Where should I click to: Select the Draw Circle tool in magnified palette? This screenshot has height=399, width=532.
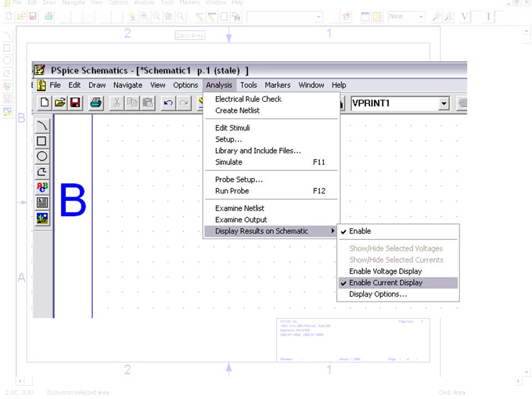pyautogui.click(x=42, y=156)
